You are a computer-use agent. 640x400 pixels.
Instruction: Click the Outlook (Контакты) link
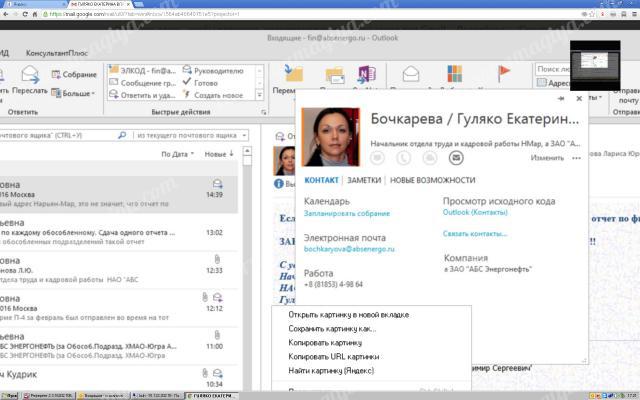tap(475, 212)
